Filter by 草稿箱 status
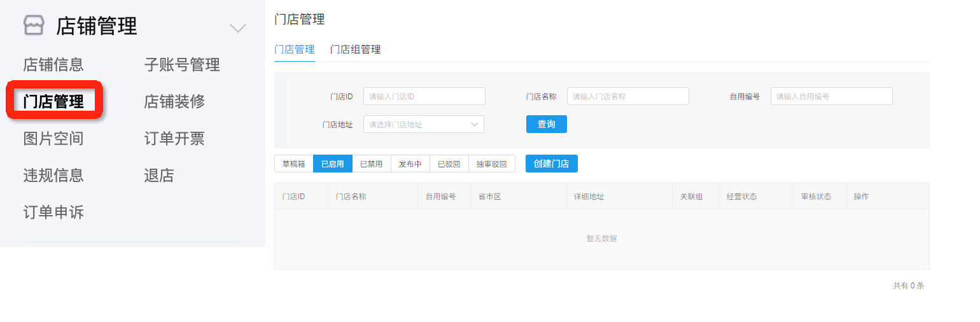 click(x=293, y=164)
